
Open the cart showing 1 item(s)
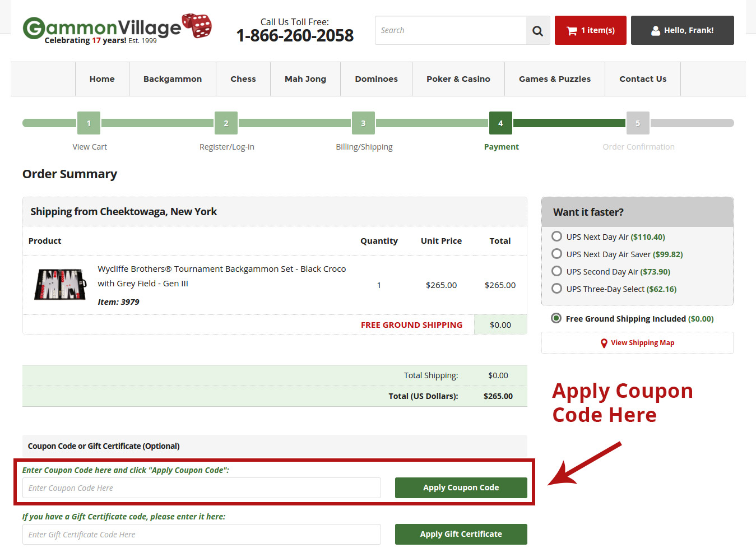coord(591,30)
